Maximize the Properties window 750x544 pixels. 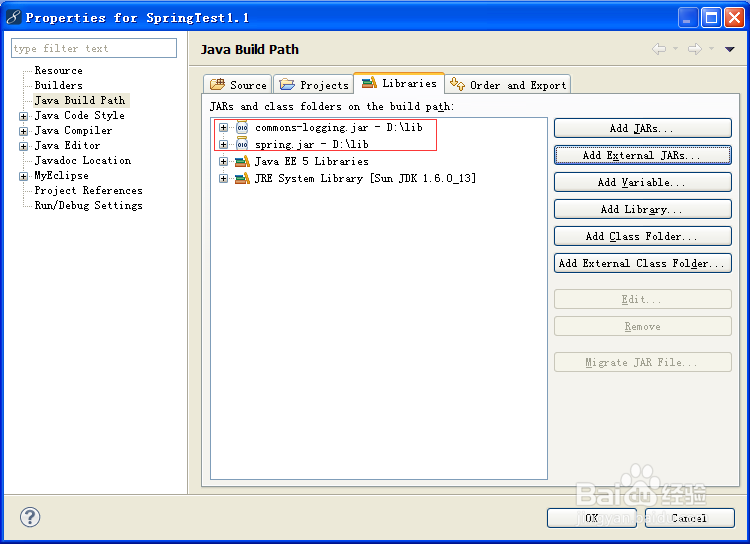click(711, 18)
